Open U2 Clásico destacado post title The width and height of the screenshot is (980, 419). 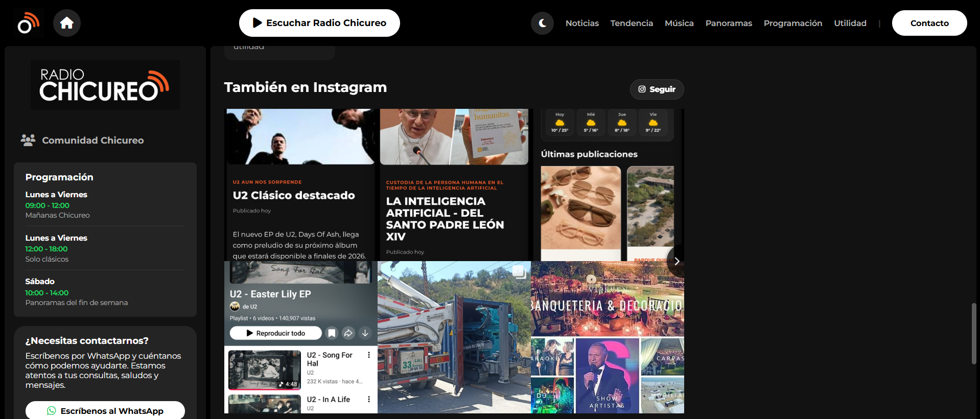[x=294, y=195]
